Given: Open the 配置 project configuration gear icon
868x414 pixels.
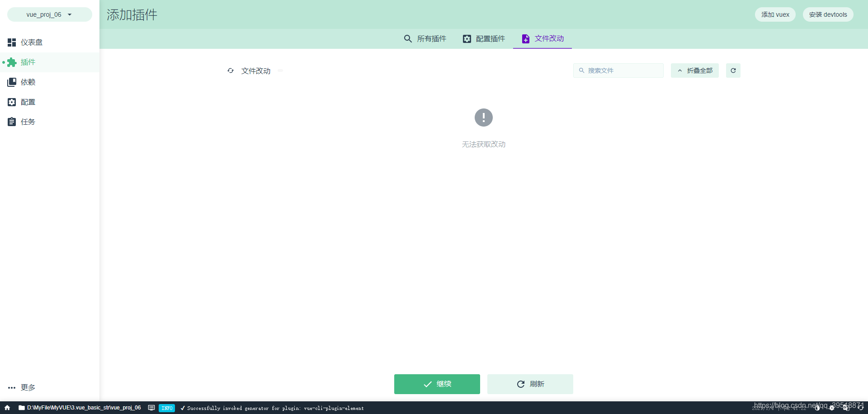Looking at the screenshot, I should point(11,102).
